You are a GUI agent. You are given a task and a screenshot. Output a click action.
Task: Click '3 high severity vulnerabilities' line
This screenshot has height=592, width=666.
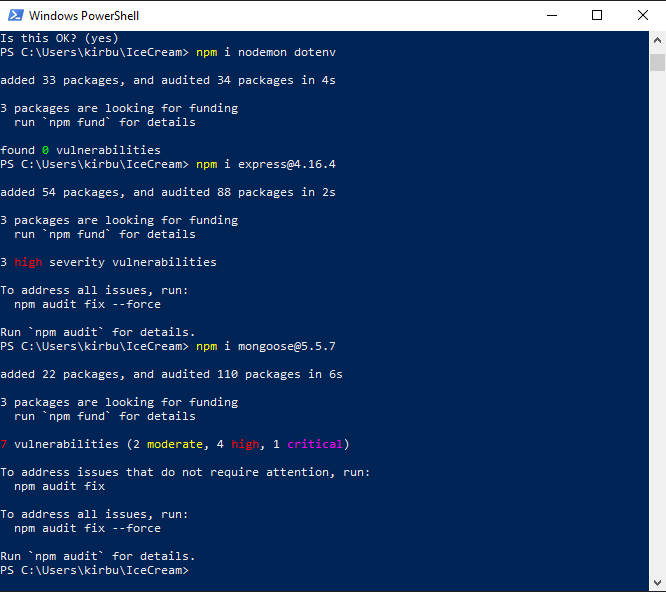click(x=108, y=262)
